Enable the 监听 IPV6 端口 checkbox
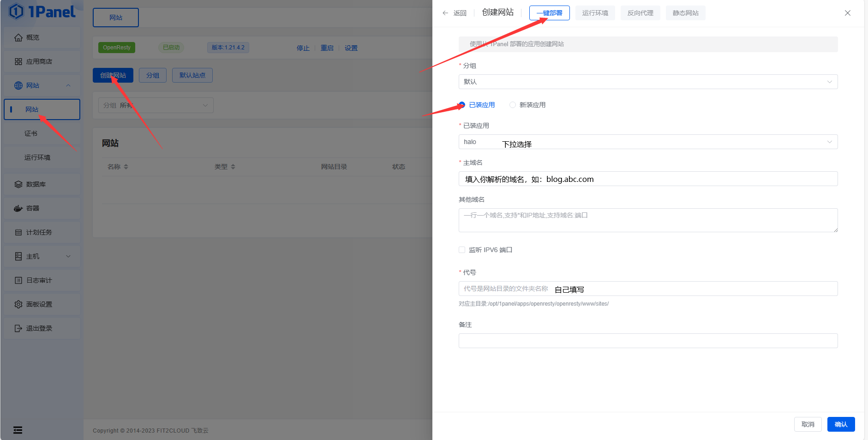Screen dimensions: 868x440 tap(462, 250)
